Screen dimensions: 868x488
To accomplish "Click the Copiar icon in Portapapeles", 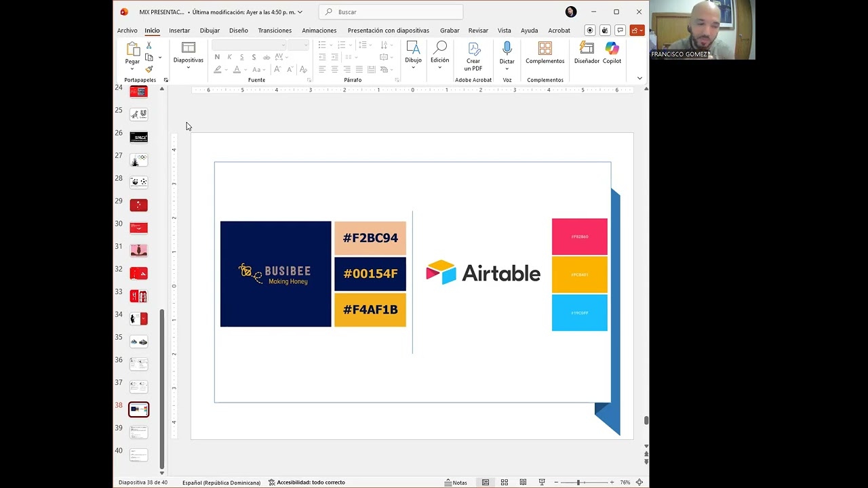I will 149,58.
